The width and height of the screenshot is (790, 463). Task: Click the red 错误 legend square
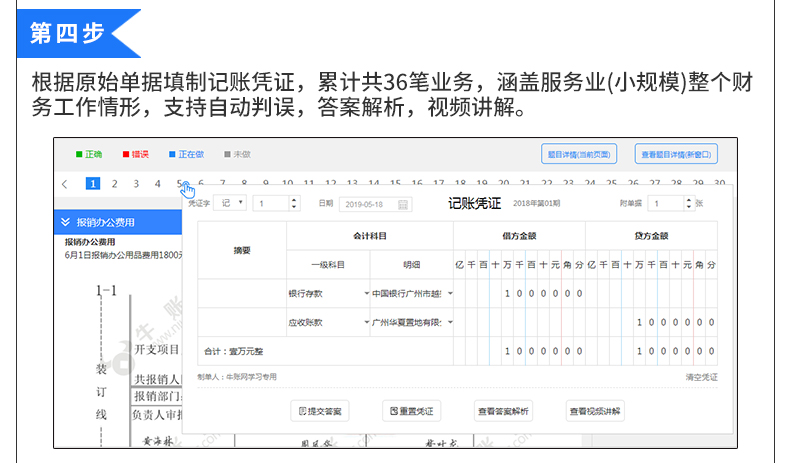coord(126,154)
